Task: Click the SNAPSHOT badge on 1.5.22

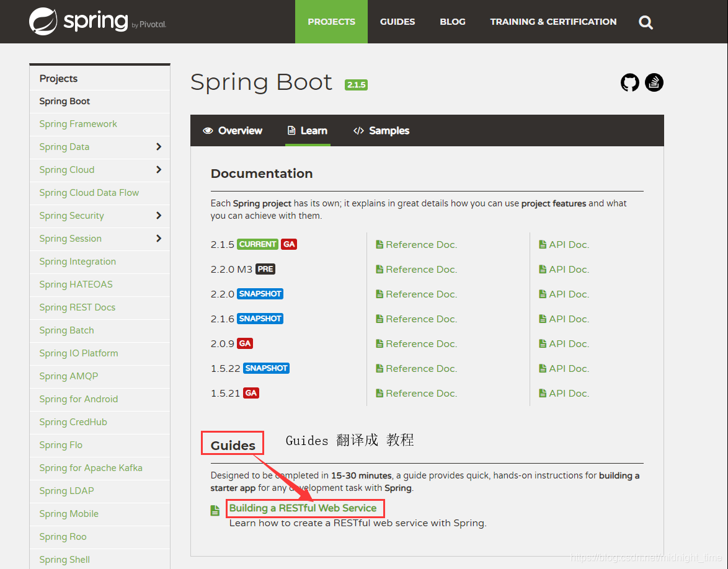Action: tap(267, 368)
